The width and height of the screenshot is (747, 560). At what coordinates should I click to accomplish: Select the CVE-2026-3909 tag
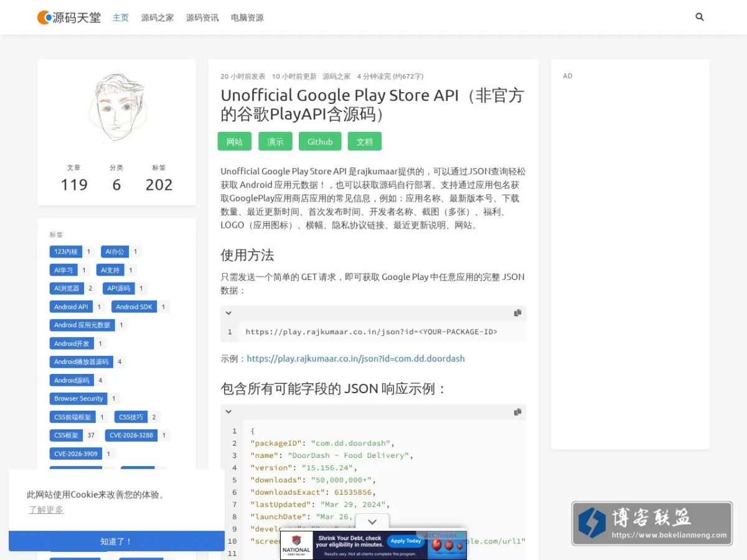(x=76, y=454)
